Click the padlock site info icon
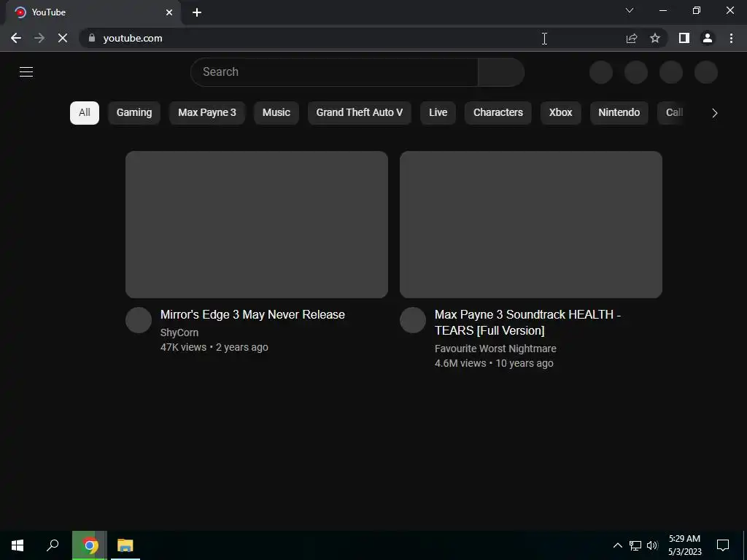Image resolution: width=747 pixels, height=560 pixels. pyautogui.click(x=92, y=38)
